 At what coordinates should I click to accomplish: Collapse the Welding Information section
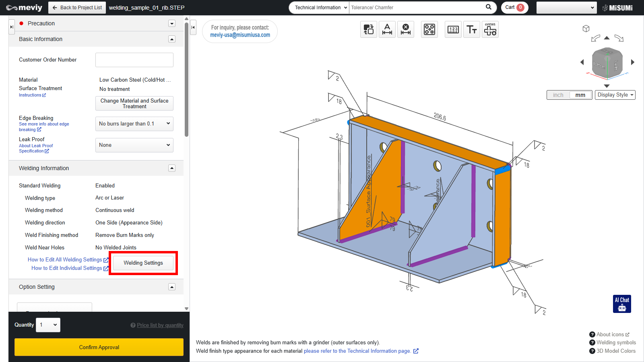tap(172, 168)
